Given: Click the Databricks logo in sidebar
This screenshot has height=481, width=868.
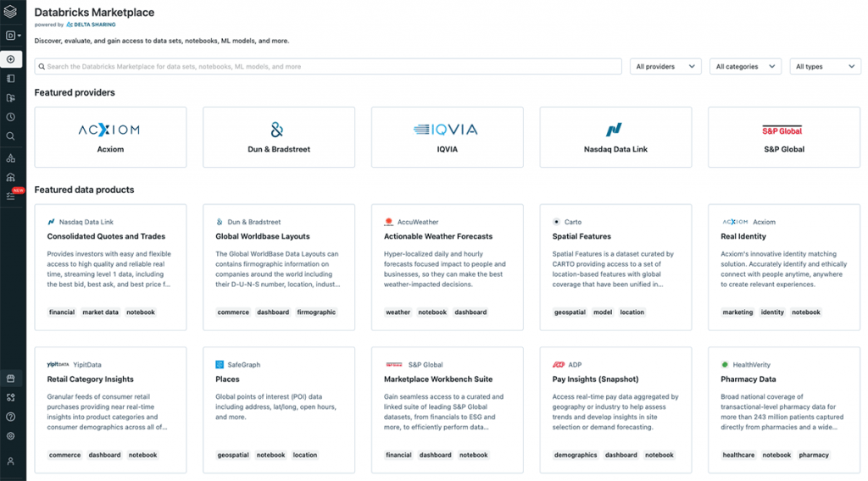Looking at the screenshot, I should 10,11.
